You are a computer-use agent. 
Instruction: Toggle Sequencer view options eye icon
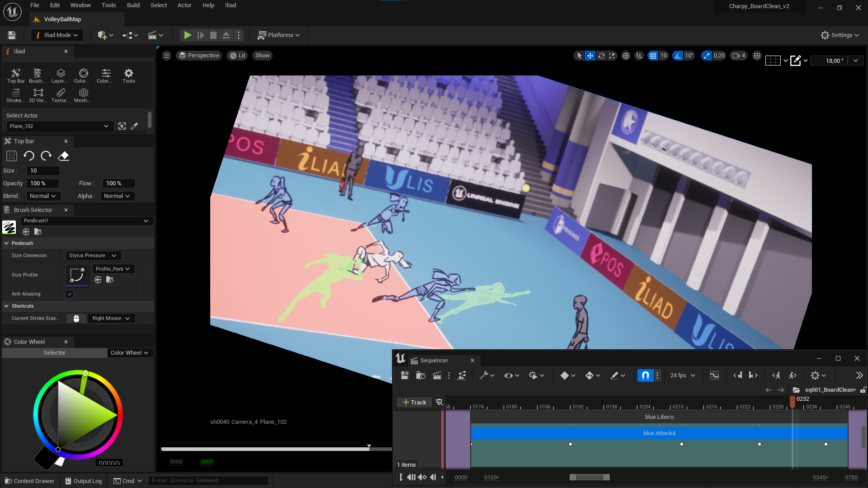coord(512,375)
